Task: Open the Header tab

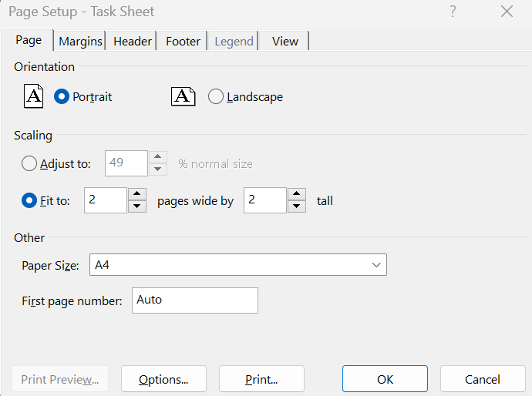Action: coord(133,42)
